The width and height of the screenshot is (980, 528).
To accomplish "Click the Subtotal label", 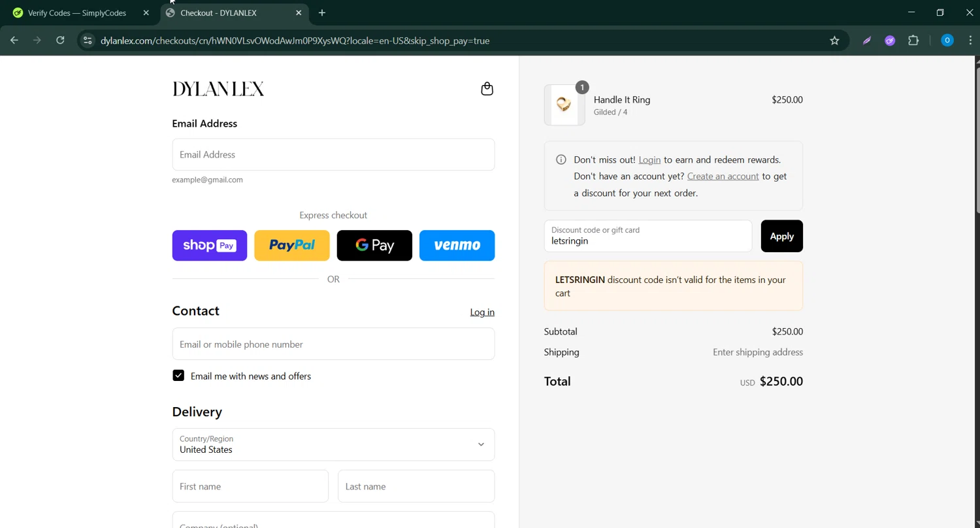I will [x=561, y=331].
